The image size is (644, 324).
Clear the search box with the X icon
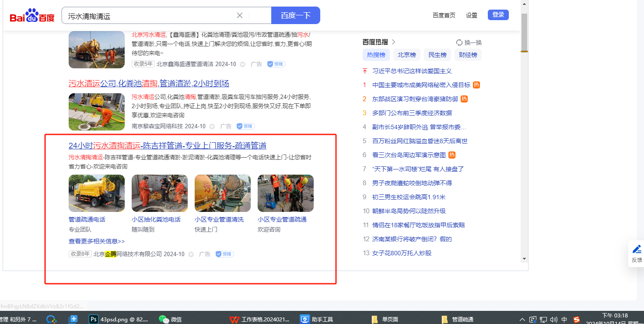(x=240, y=16)
